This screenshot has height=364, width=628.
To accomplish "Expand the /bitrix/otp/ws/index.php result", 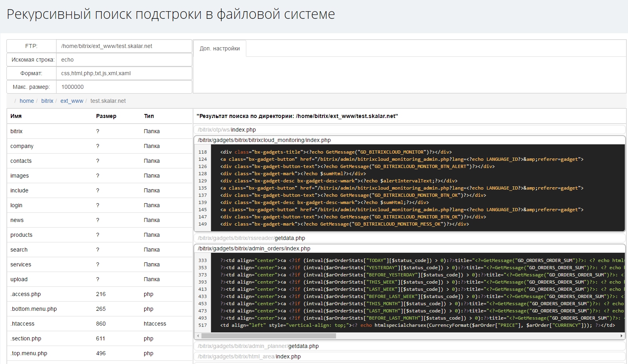I will pos(227,130).
